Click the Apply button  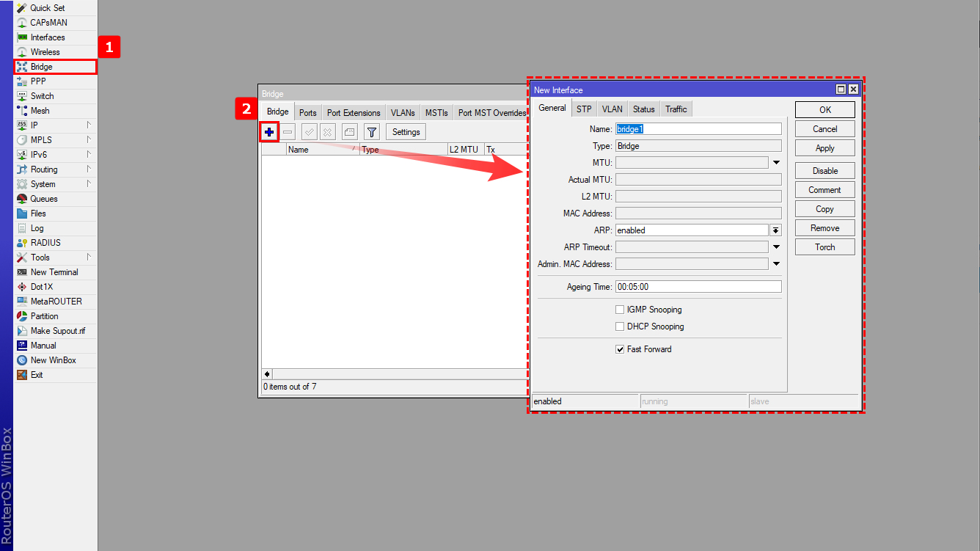pyautogui.click(x=824, y=148)
